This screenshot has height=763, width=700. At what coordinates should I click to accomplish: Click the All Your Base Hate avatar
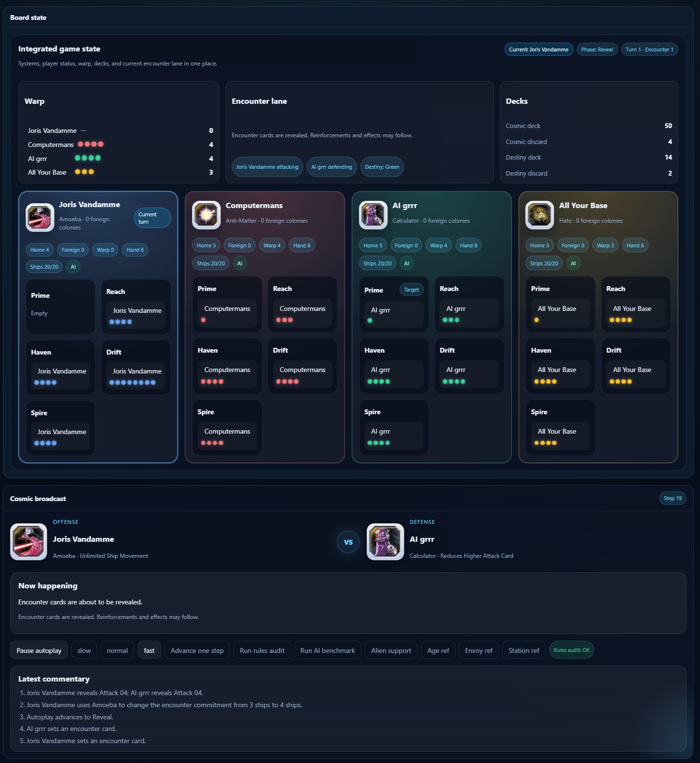pyautogui.click(x=539, y=215)
